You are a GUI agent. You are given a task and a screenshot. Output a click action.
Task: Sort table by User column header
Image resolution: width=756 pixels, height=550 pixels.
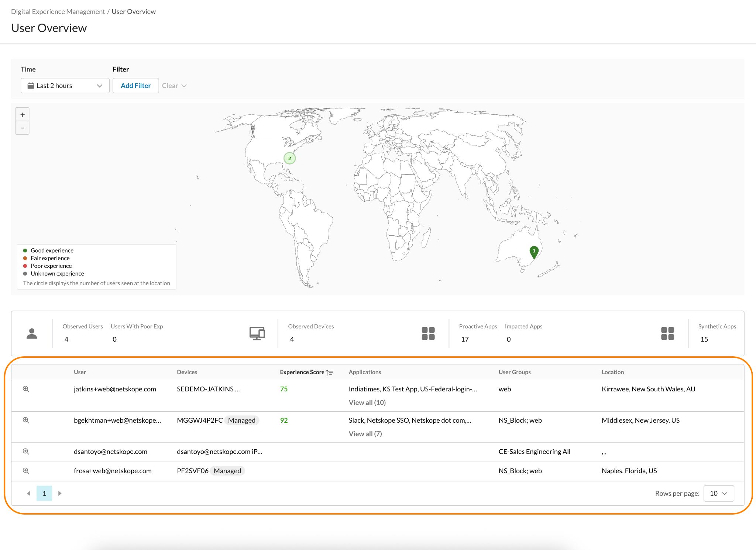tap(80, 372)
